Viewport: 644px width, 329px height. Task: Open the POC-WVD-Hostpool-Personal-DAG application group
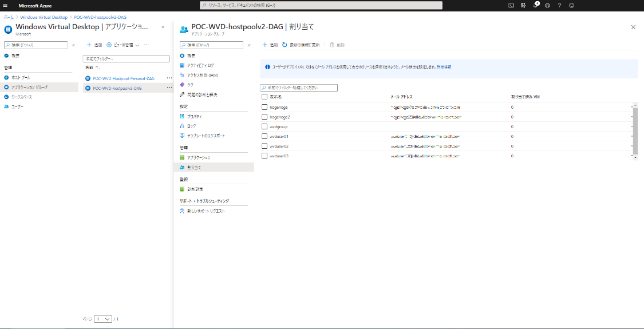(124, 78)
